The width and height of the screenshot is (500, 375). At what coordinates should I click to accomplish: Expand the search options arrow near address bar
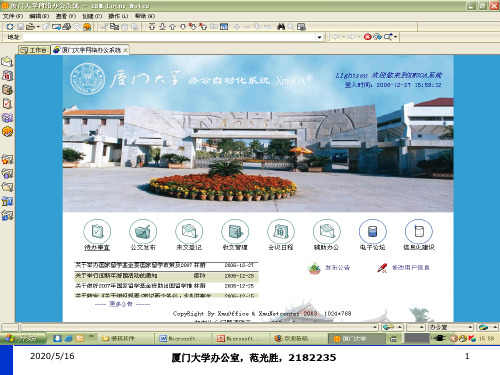395,37
